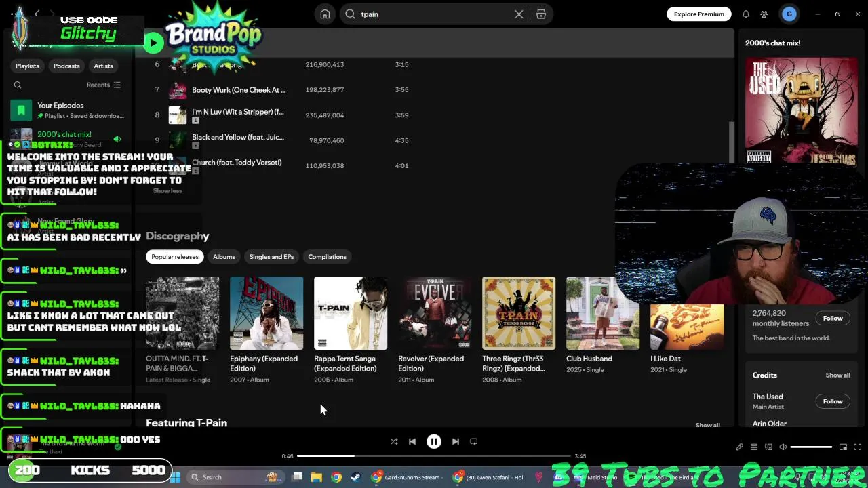Show all in Featuring T-Pain section
Viewport: 868px width, 488px height.
click(707, 425)
